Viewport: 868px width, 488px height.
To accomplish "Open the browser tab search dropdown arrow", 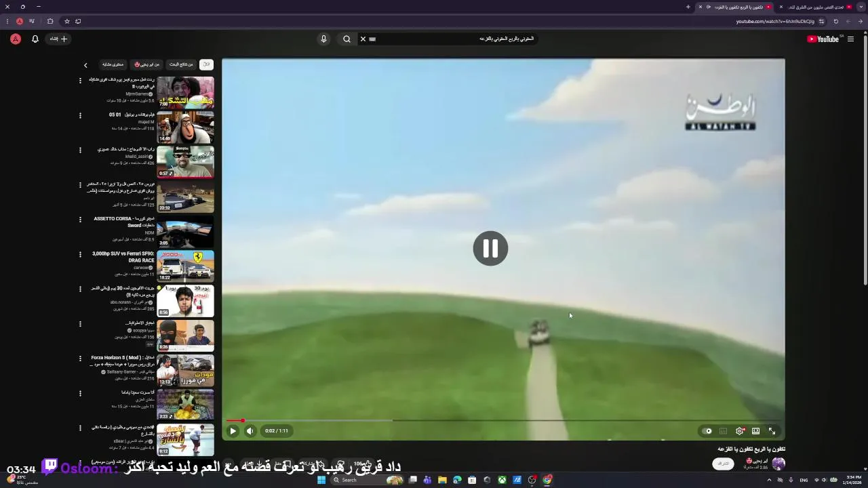I will point(861,7).
